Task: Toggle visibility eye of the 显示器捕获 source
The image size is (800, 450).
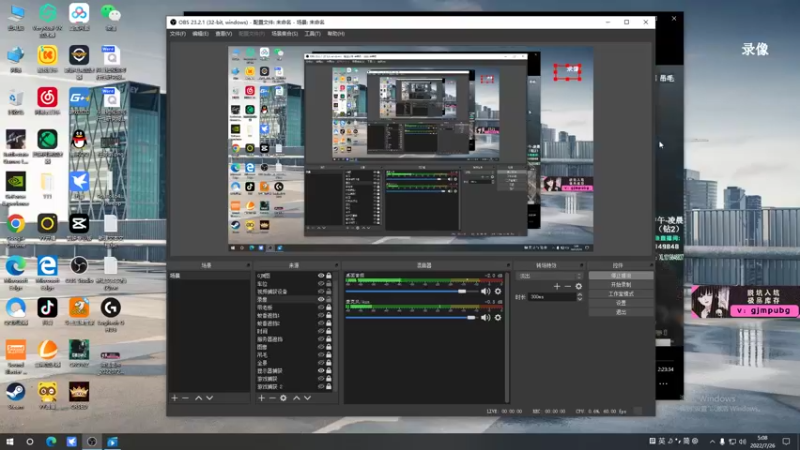Action: tap(321, 371)
